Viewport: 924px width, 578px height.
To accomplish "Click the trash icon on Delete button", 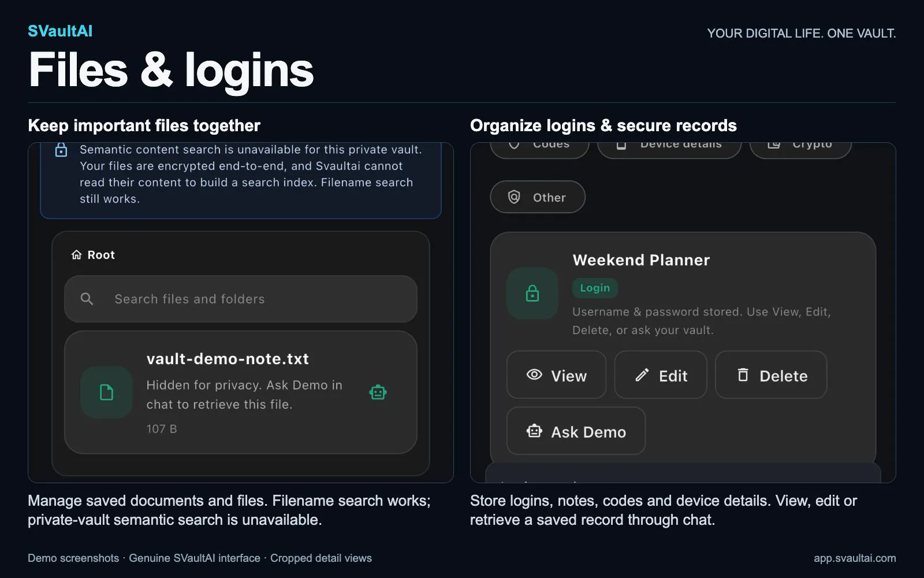I will tap(743, 375).
